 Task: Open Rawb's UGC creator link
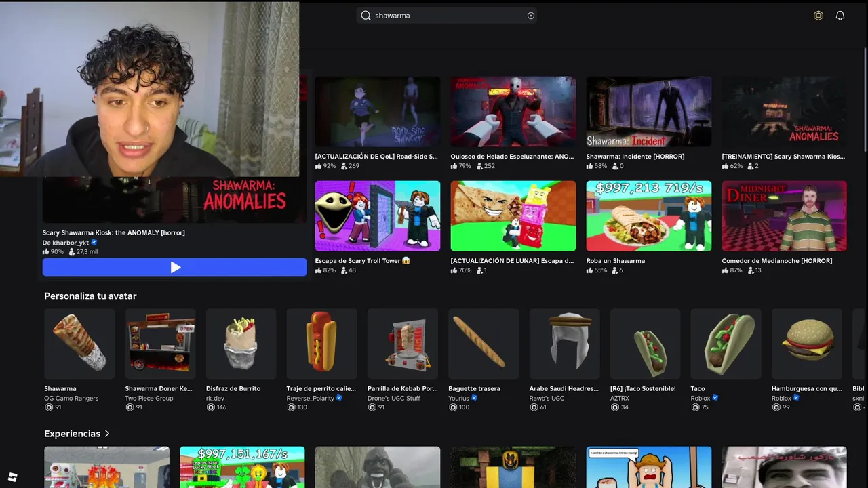click(x=547, y=399)
